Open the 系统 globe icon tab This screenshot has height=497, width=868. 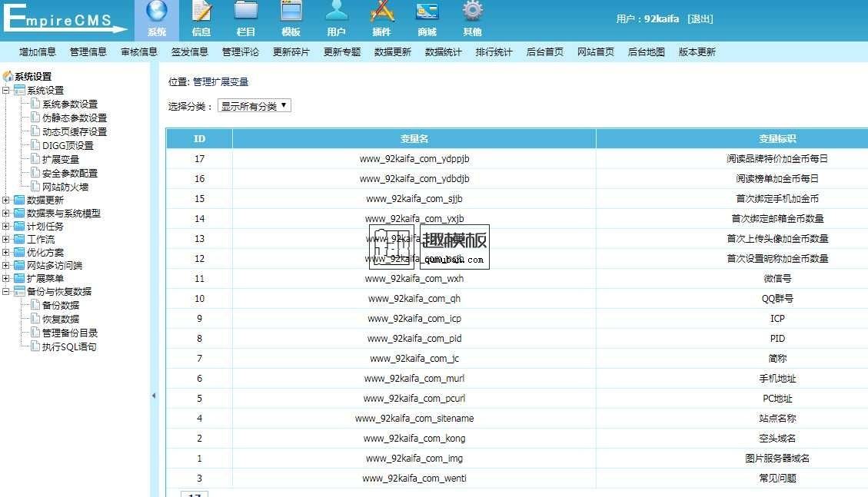point(157,19)
